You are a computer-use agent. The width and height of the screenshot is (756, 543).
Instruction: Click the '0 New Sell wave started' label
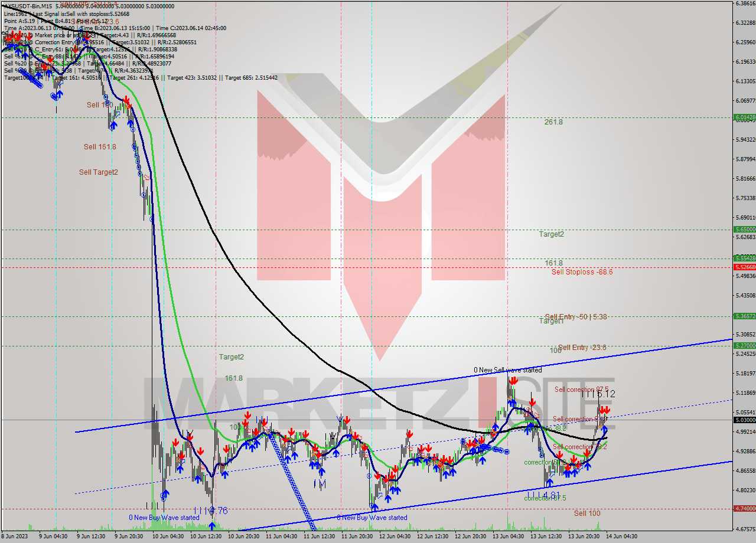[x=507, y=370]
